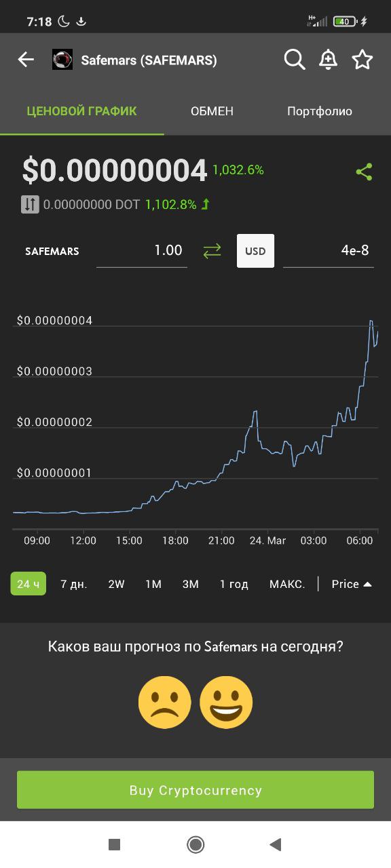The image size is (391, 868).
Task: Select the МАКС. chart range
Action: (287, 584)
